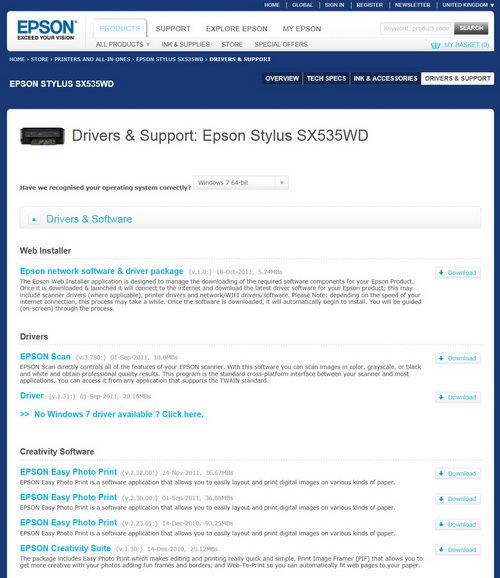Click the 'Drivers' section heading text
The width and height of the screenshot is (500, 578).
[34, 337]
